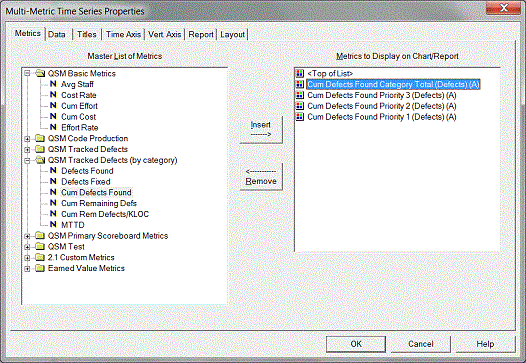Click the N icon beside Effort Rate
The width and height of the screenshot is (526, 363).
(53, 127)
